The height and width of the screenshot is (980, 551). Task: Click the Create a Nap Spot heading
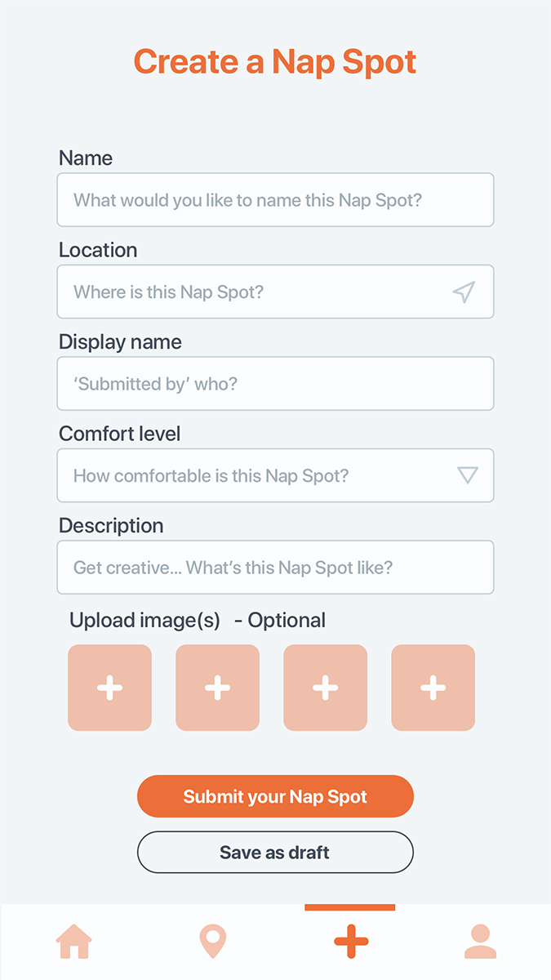275,62
